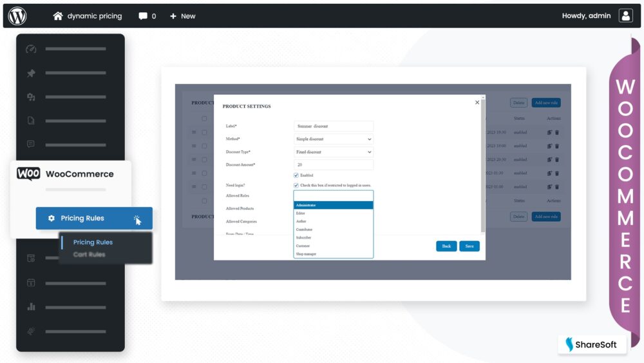
Task: Click the drag handle of the 20:30 row
Action: [194, 159]
